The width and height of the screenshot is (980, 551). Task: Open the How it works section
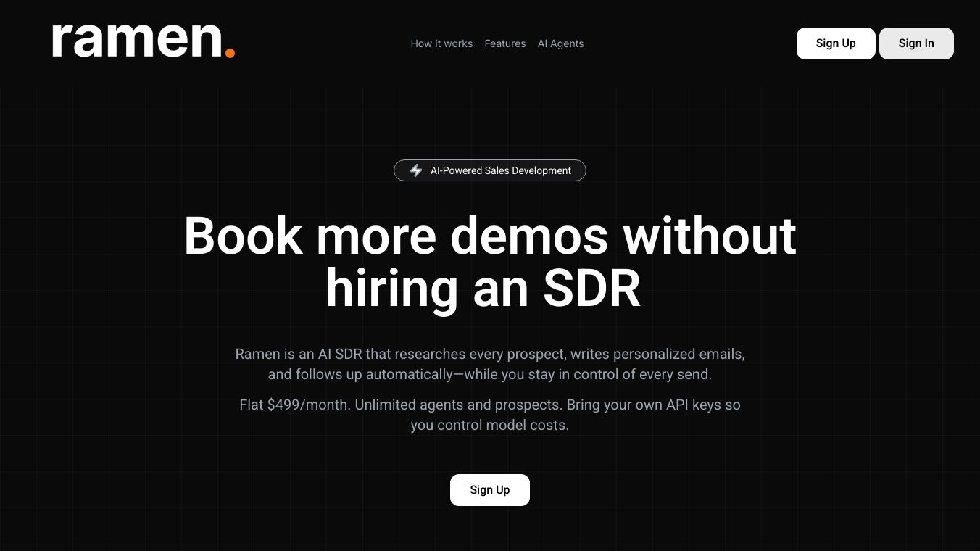pos(441,43)
